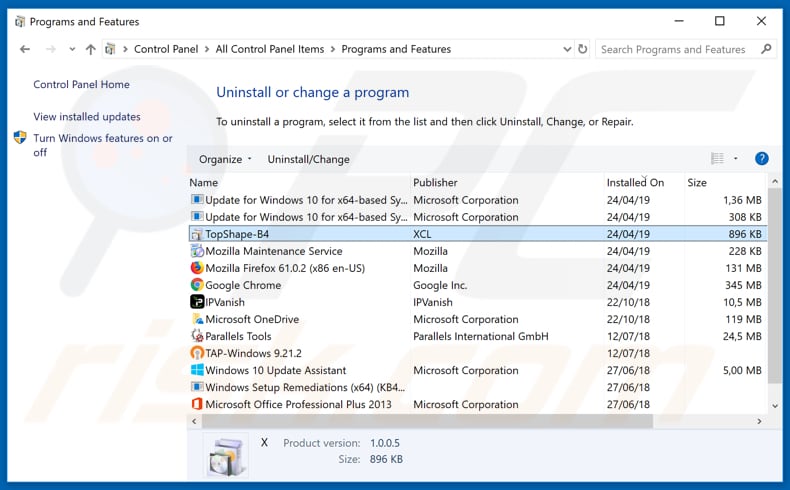
Task: Click Microsoft OneDrive entry name
Action: [x=252, y=319]
